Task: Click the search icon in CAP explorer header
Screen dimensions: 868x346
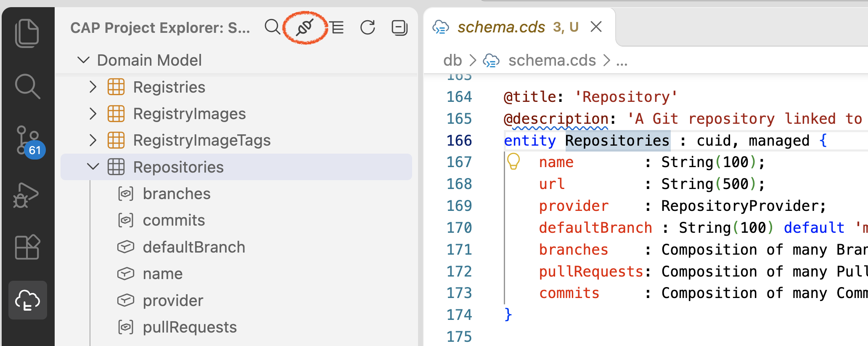Action: 273,27
